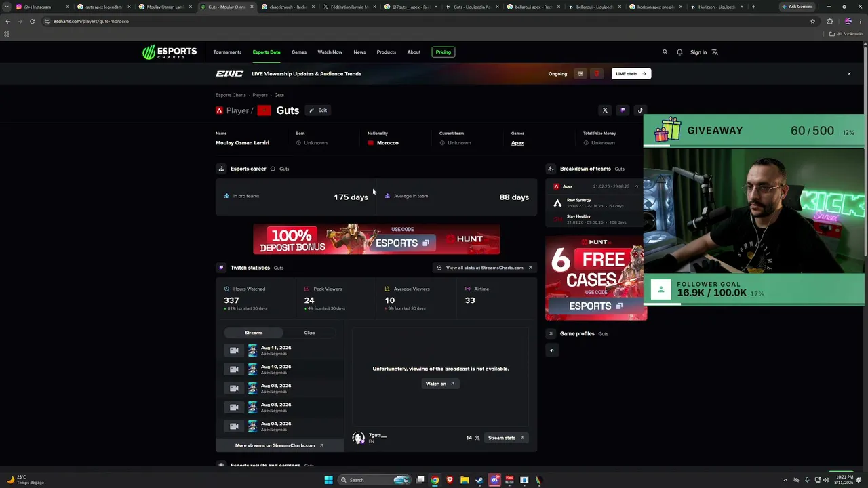Click the 6 Free Cases ad banner

coord(595,277)
